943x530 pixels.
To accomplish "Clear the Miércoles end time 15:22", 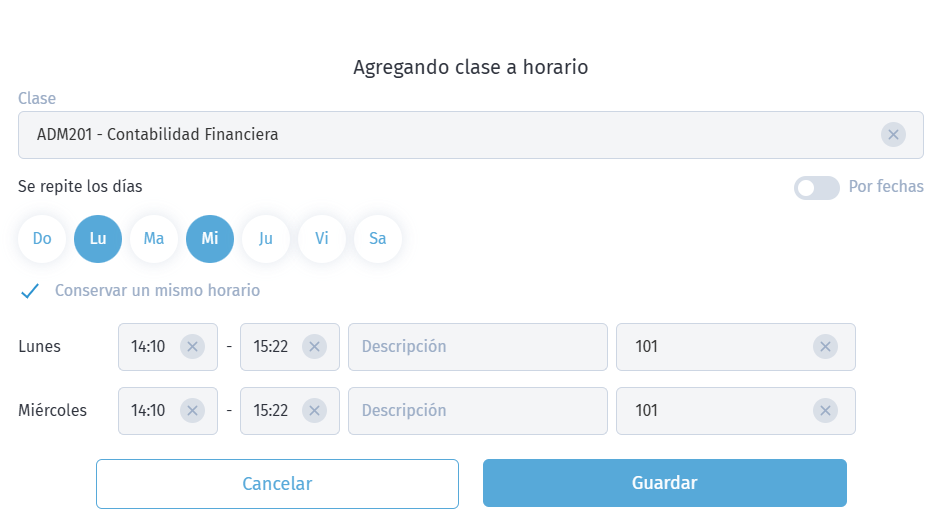I will [315, 410].
